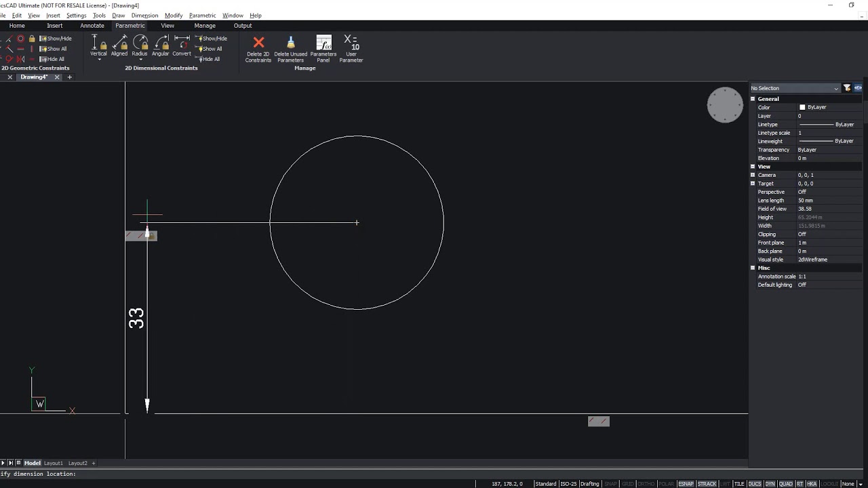Select the Angular constraint tool
This screenshot has height=488, width=868.
[161, 45]
